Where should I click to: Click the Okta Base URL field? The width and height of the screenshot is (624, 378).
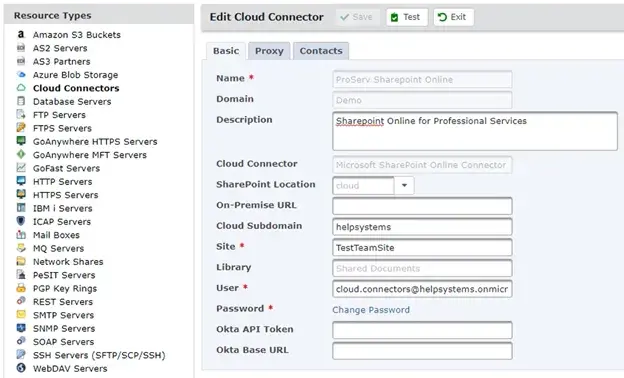click(x=422, y=351)
